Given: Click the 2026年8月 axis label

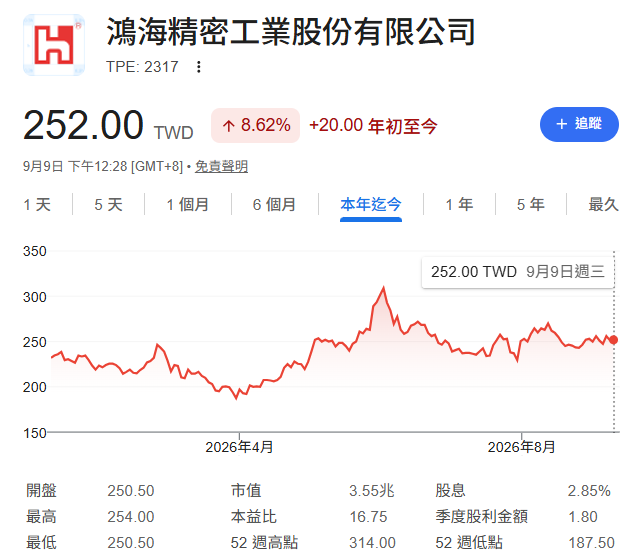Looking at the screenshot, I should (522, 447).
